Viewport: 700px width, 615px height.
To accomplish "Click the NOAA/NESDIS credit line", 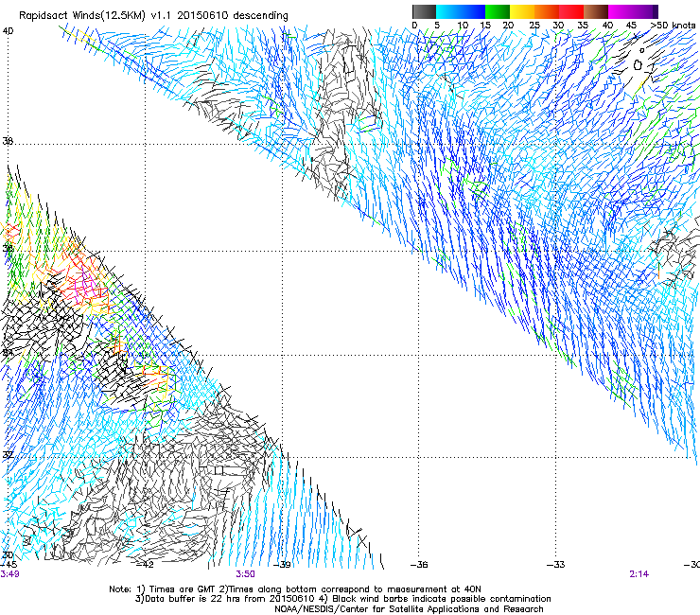I will pyautogui.click(x=409, y=609).
